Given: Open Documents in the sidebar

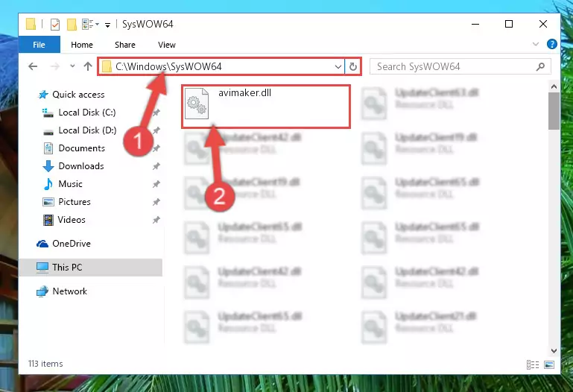Looking at the screenshot, I should (81, 148).
